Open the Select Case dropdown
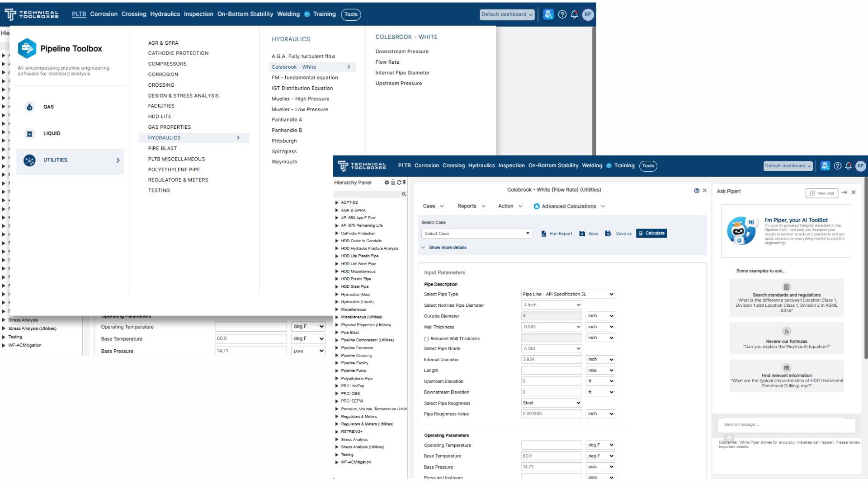Image resolution: width=868 pixels, height=488 pixels. [477, 234]
